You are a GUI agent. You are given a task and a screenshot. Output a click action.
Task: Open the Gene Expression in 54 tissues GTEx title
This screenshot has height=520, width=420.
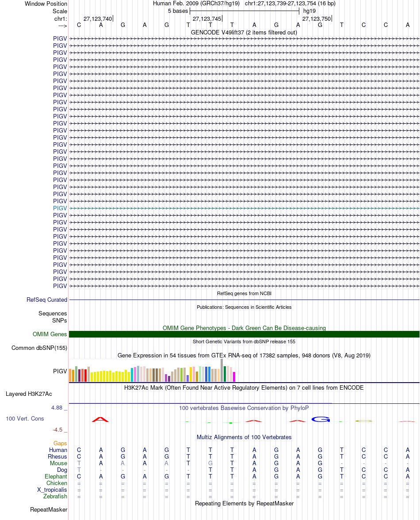tap(244, 356)
